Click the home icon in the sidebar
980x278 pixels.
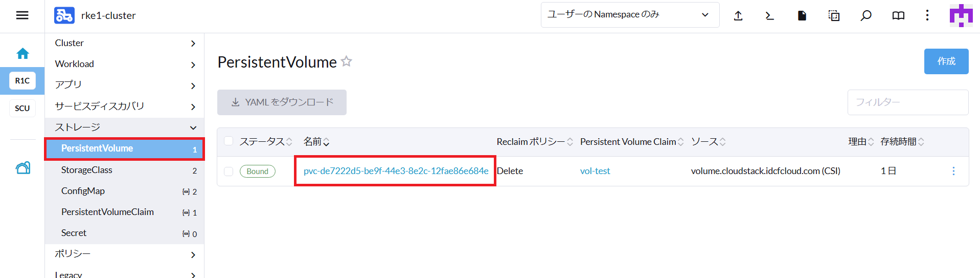[x=22, y=53]
